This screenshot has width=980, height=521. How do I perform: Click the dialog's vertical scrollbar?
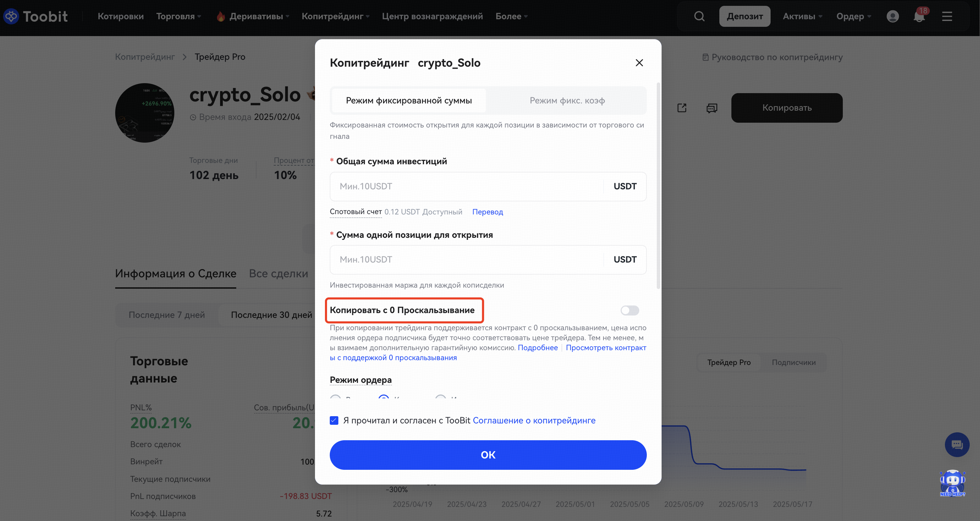pyautogui.click(x=658, y=186)
